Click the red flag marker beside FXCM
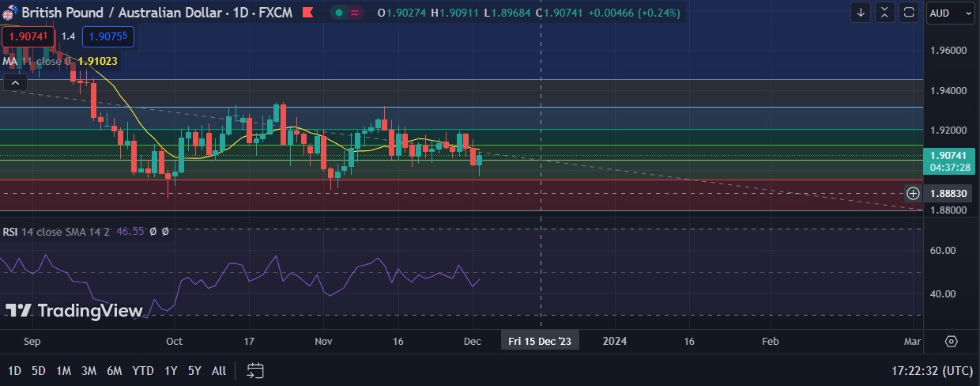 click(307, 13)
